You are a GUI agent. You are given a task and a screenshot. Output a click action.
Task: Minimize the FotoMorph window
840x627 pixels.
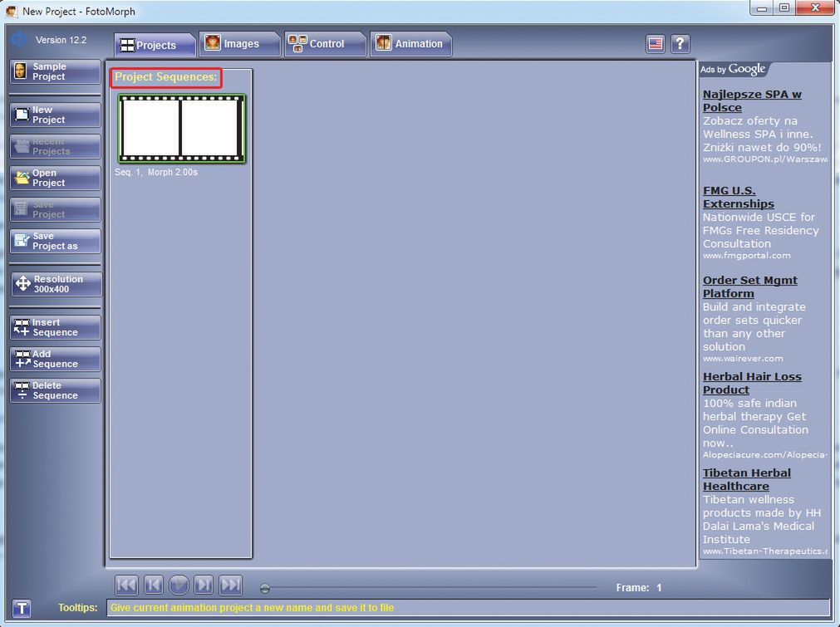point(763,8)
